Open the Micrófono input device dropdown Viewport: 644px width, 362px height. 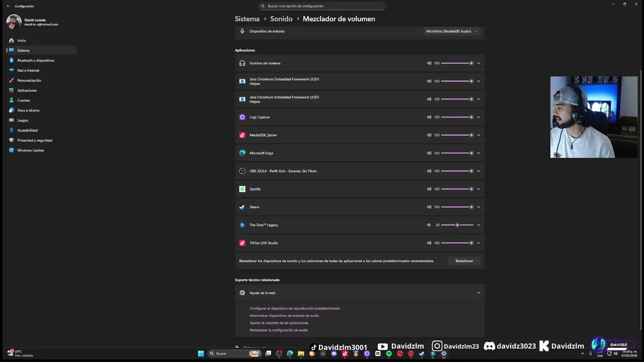pyautogui.click(x=451, y=31)
